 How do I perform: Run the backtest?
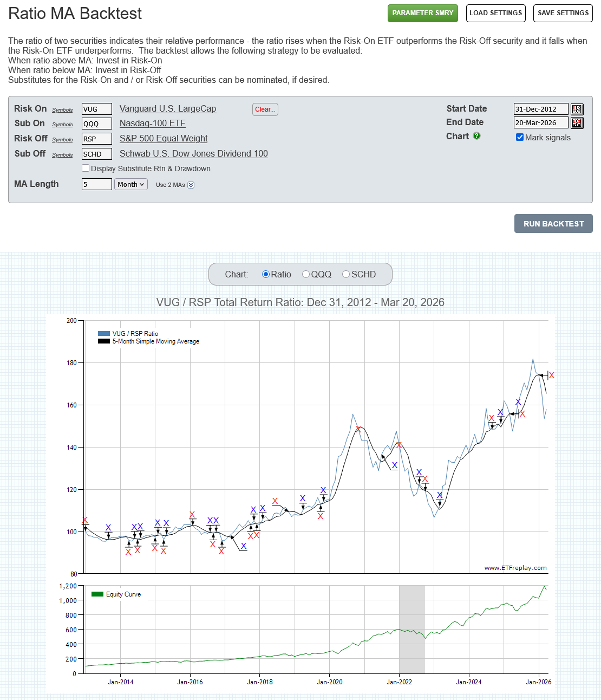pos(553,224)
